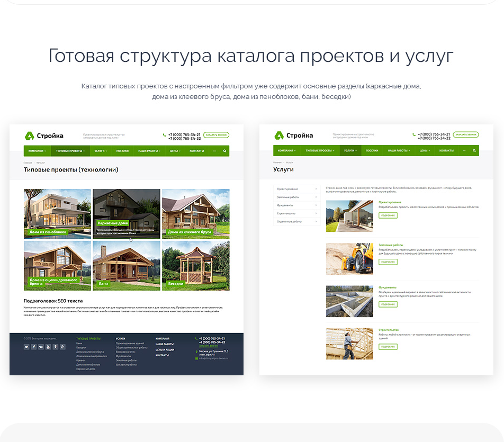
Task: Click the location pin icon in the footer
Action: (196, 351)
